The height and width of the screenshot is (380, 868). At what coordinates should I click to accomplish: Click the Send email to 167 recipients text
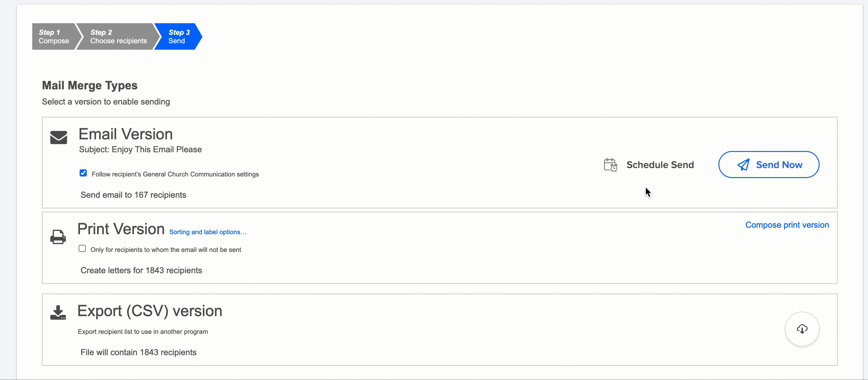pyautogui.click(x=133, y=195)
